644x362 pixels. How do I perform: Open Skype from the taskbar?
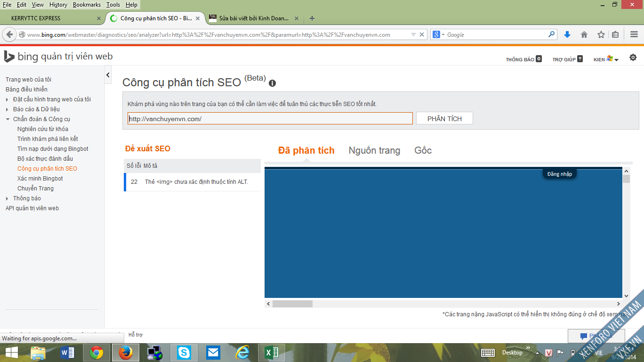[x=184, y=353]
